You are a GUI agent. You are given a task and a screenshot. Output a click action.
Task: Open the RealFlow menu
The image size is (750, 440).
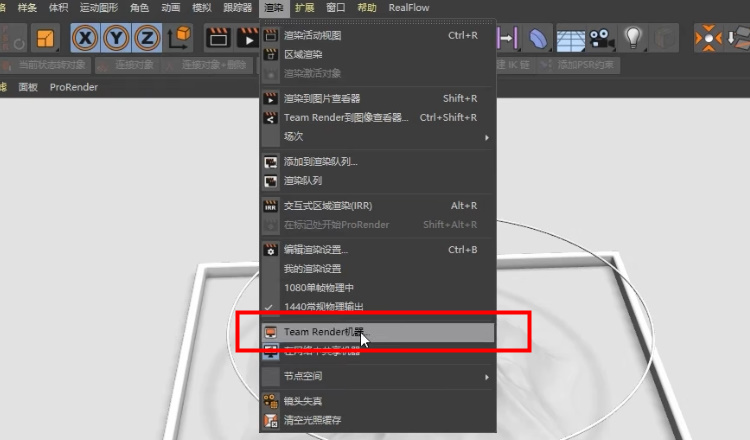[x=409, y=8]
